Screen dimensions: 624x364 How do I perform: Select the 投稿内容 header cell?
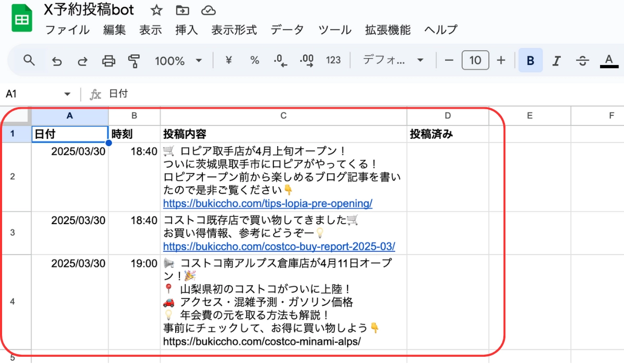click(283, 134)
